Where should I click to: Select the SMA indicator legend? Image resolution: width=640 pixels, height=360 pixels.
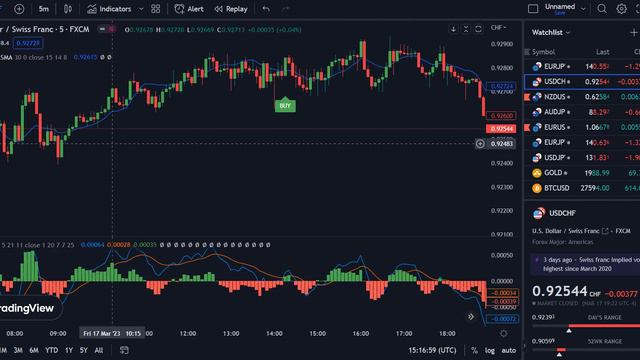(34, 58)
